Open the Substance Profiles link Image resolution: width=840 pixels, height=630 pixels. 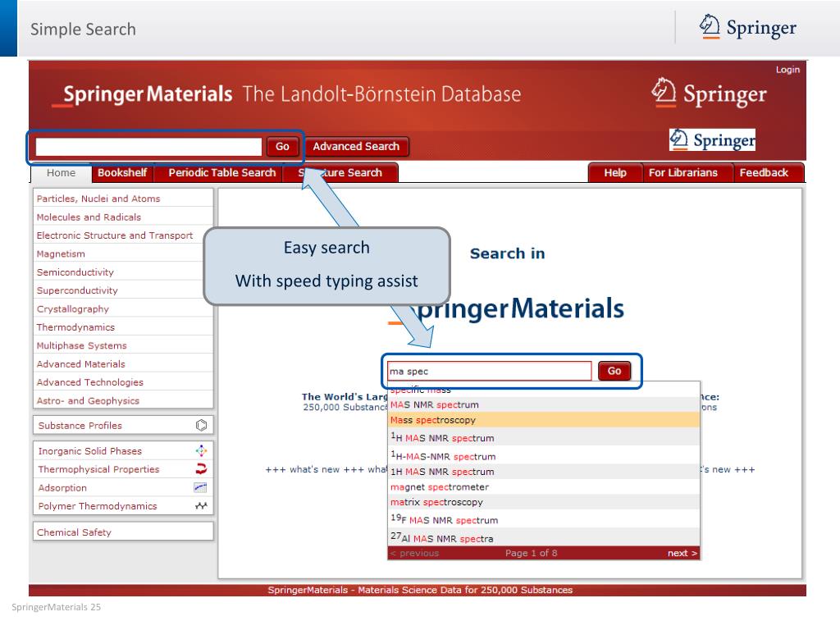tap(80, 426)
